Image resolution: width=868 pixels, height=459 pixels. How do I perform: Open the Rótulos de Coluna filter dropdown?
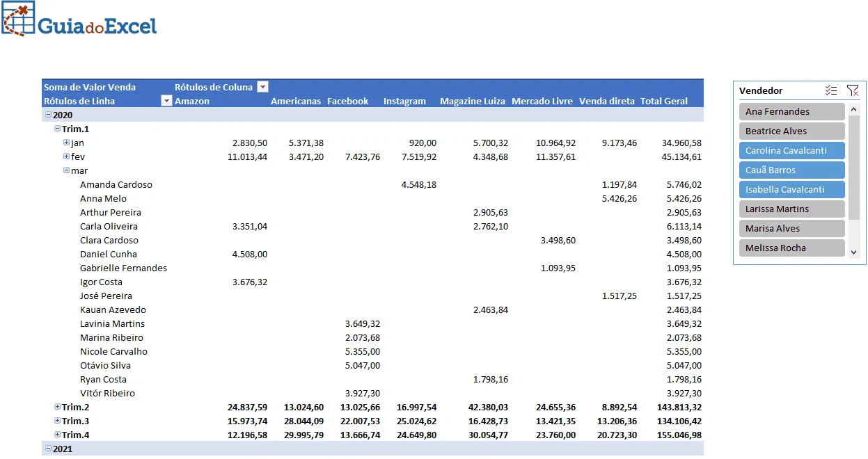[x=262, y=87]
